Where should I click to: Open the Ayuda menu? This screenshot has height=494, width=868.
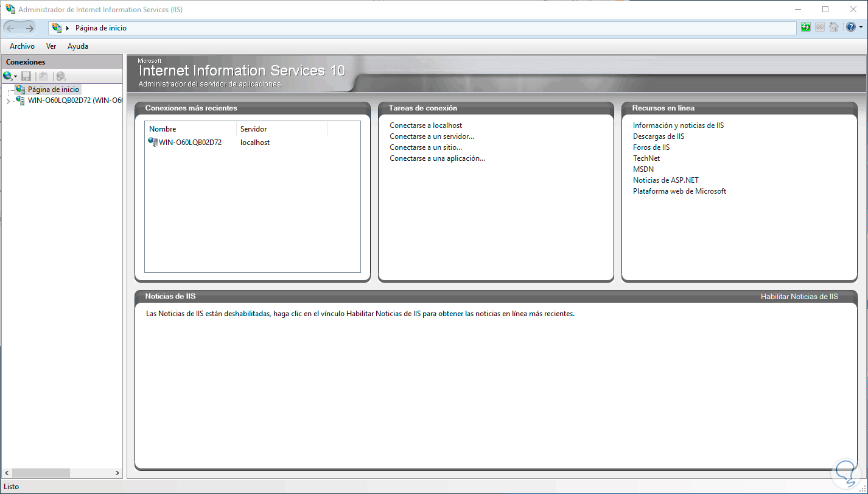pyautogui.click(x=78, y=46)
